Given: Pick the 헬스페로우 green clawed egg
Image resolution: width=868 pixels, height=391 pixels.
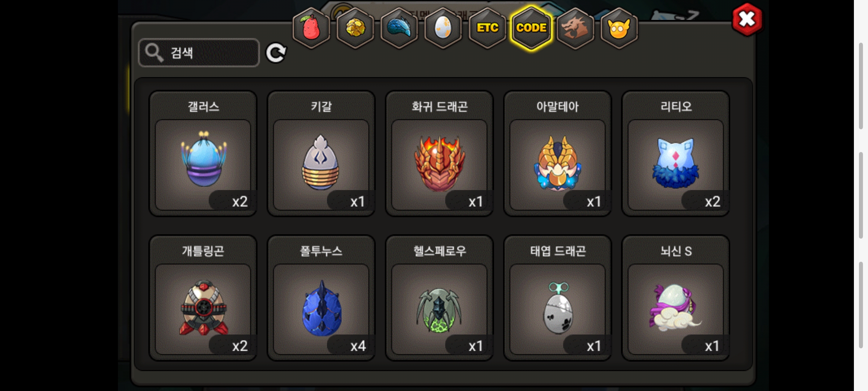Looking at the screenshot, I should pyautogui.click(x=439, y=298).
